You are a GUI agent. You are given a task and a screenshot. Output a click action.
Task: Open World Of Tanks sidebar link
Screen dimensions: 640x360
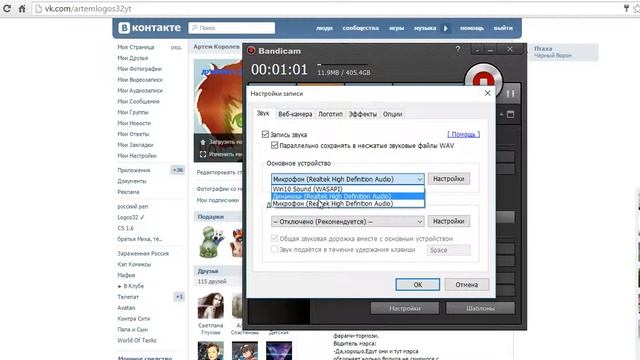137,340
